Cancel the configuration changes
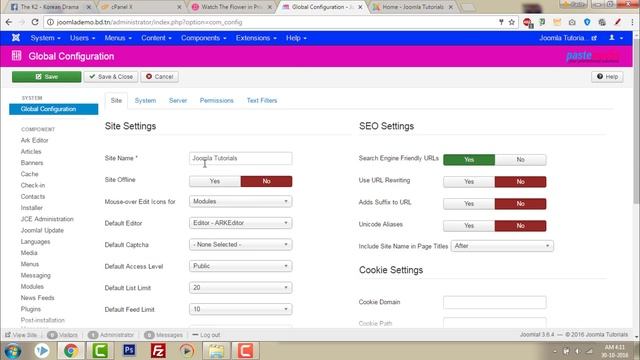Image resolution: width=640 pixels, height=360 pixels. (160, 77)
